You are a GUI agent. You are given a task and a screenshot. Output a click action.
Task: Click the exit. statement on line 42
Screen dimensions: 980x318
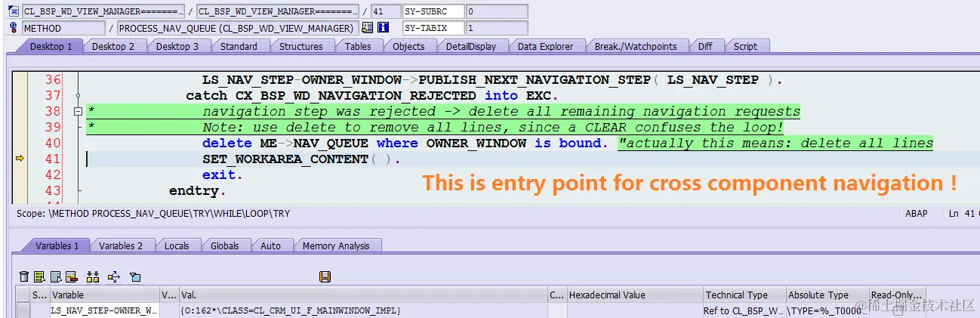pos(223,174)
